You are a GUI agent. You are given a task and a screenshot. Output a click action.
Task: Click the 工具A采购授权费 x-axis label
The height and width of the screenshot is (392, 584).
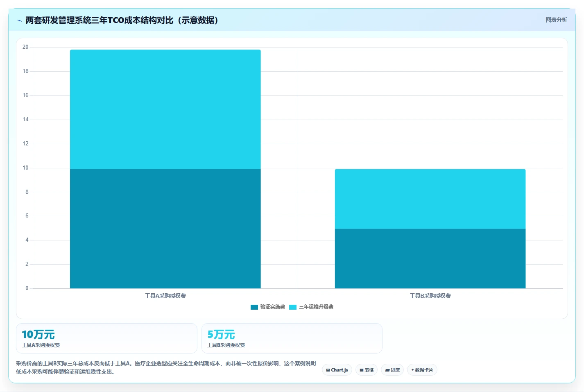pos(165,296)
